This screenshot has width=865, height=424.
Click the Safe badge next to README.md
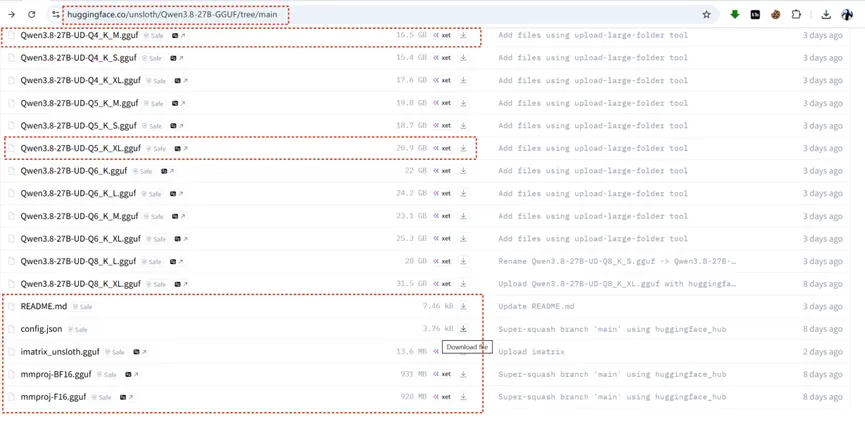tap(83, 307)
